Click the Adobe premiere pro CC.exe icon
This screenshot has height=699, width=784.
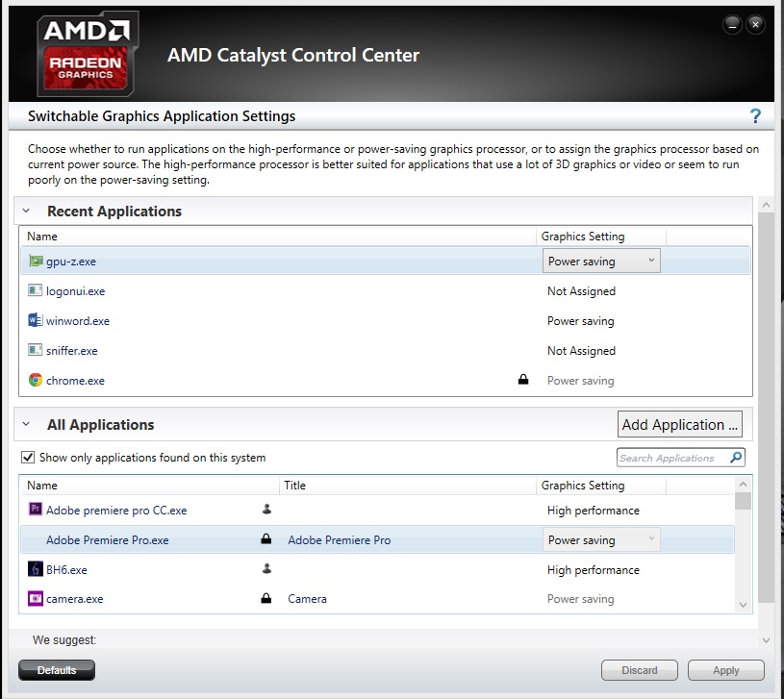point(35,510)
